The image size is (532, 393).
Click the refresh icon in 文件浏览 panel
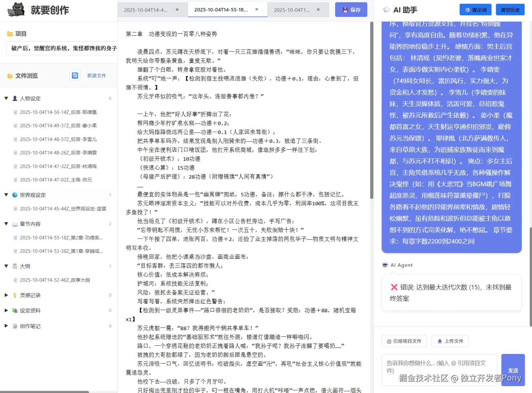75,75
